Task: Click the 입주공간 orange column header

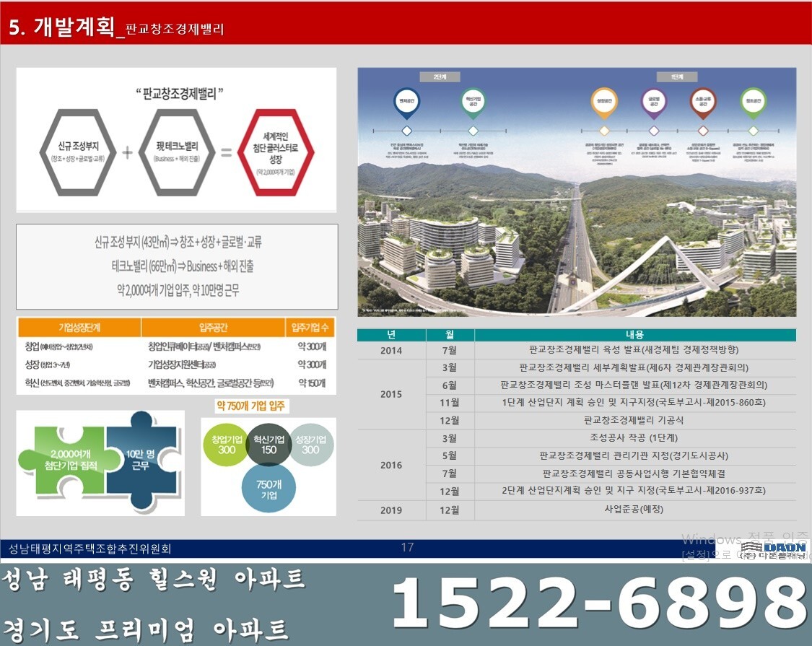Action: click(x=213, y=328)
